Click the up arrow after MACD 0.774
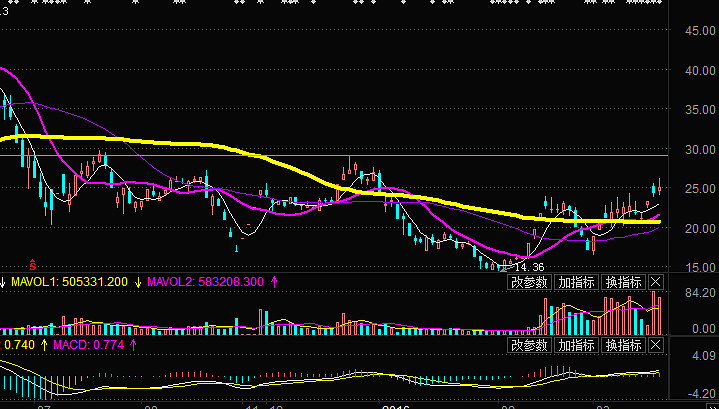Image resolution: width=719 pixels, height=409 pixels. point(105,346)
